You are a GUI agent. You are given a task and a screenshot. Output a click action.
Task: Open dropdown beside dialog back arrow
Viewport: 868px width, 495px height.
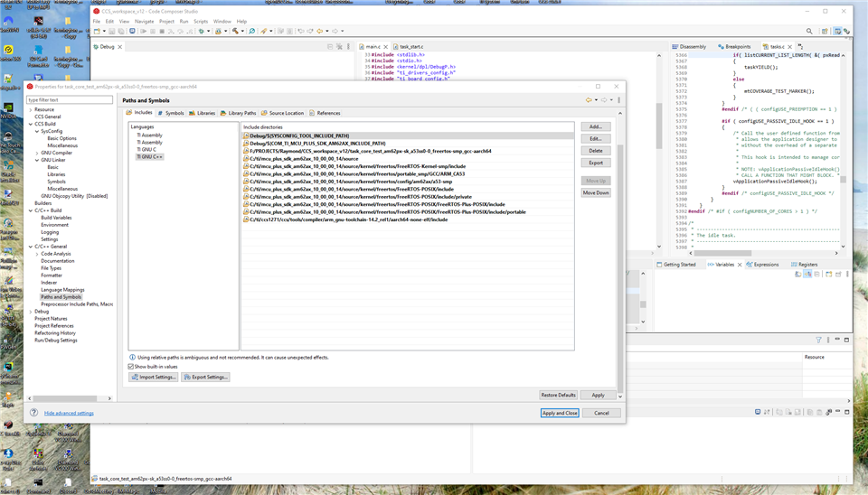596,100
